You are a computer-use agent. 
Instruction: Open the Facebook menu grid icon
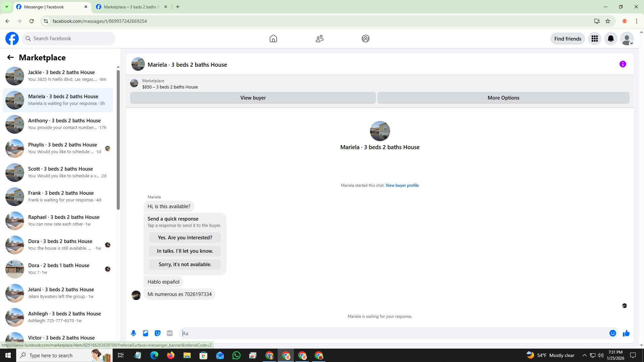(x=595, y=39)
